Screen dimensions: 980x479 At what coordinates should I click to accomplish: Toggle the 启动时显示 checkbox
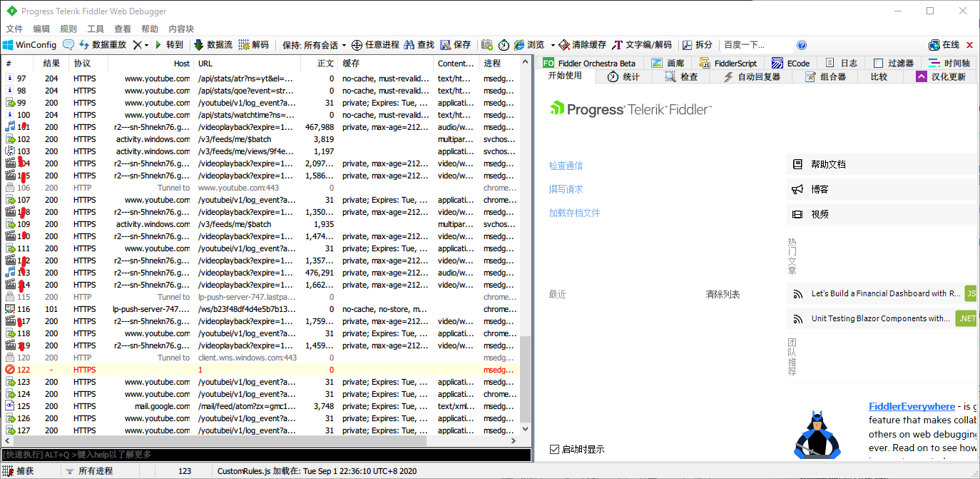point(554,449)
